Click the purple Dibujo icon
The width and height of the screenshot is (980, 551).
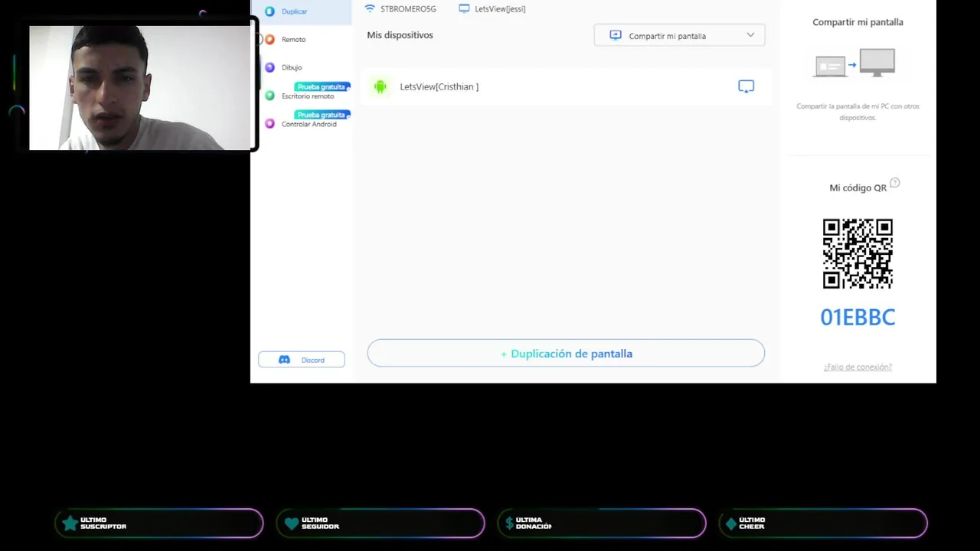(269, 67)
